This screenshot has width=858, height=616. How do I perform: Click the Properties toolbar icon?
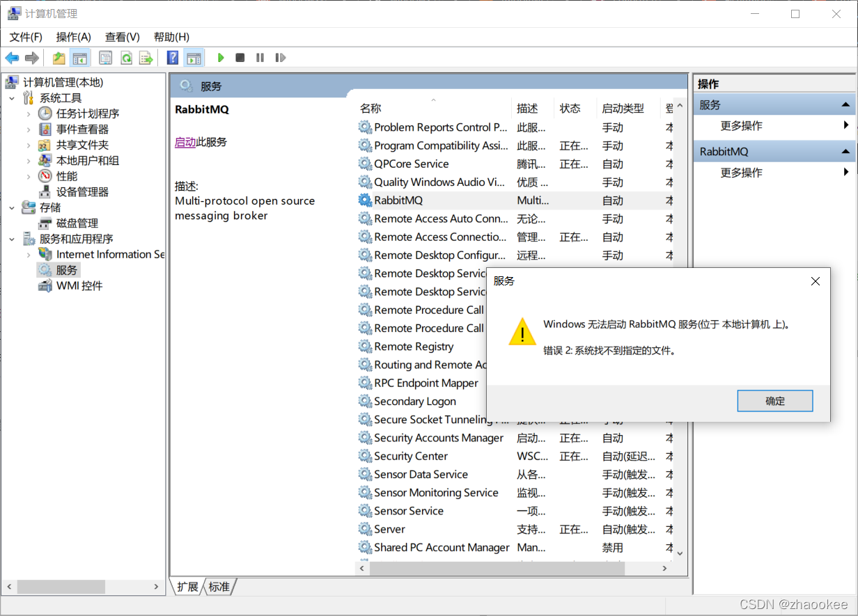[x=106, y=58]
